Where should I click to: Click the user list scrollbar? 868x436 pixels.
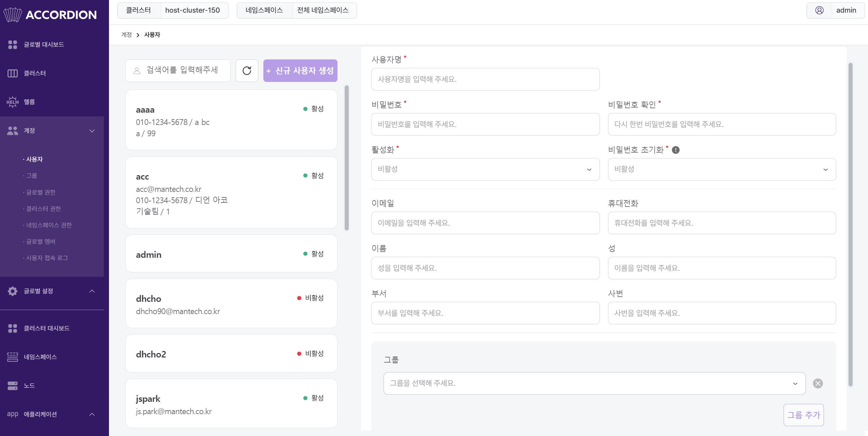coord(347,158)
